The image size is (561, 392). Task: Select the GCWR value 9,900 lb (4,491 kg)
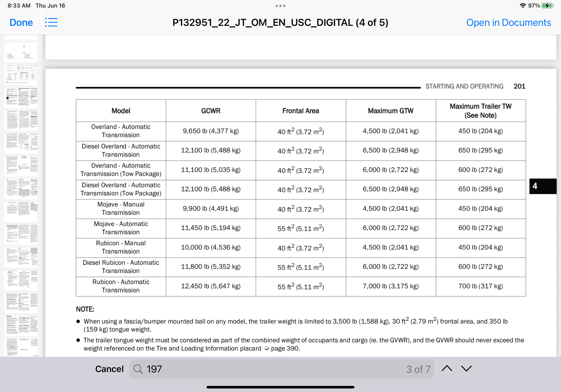[211, 209]
